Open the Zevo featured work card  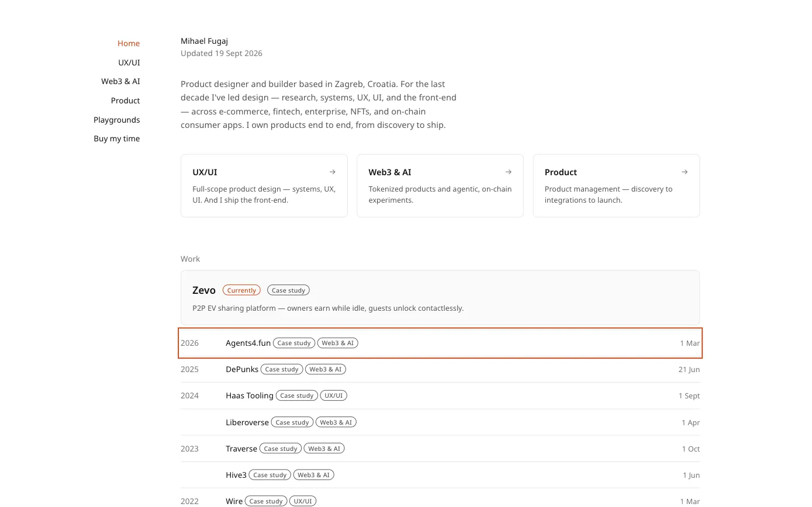440,297
